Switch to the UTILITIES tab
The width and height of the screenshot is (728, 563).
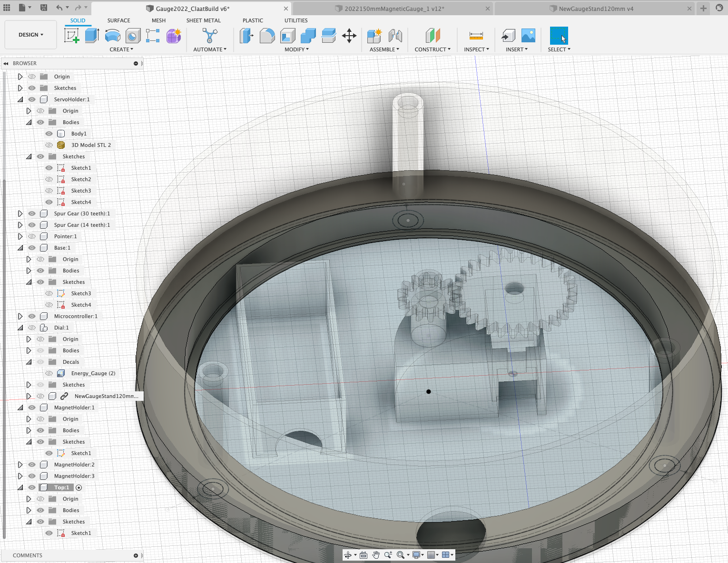point(296,20)
